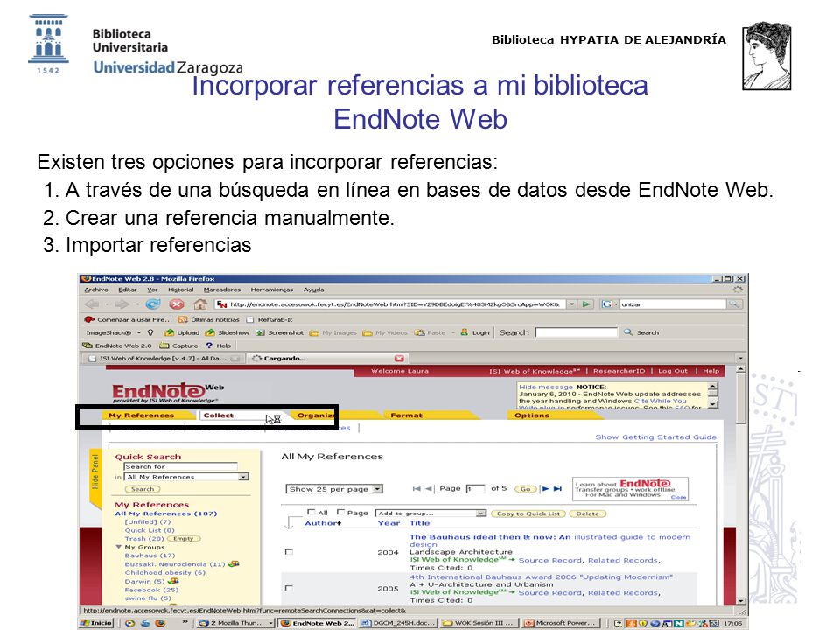Open the Ayuda menu
This screenshot has width=840, height=630.
click(314, 290)
